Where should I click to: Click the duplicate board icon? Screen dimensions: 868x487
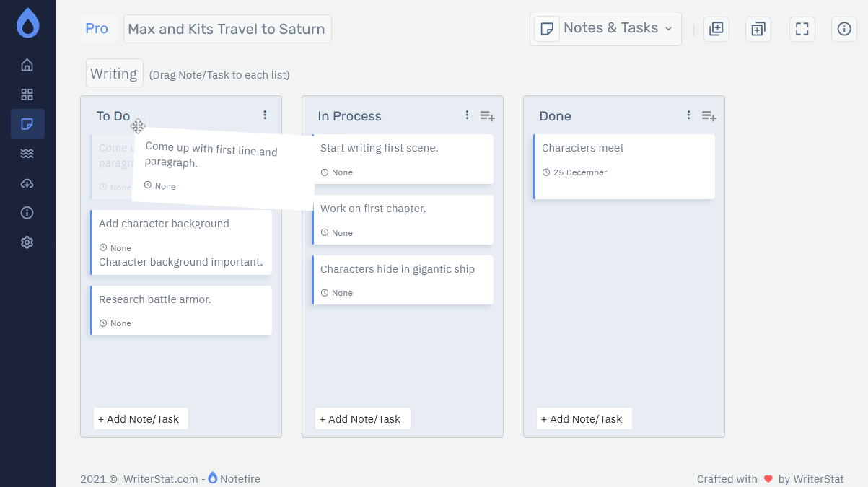coord(758,29)
